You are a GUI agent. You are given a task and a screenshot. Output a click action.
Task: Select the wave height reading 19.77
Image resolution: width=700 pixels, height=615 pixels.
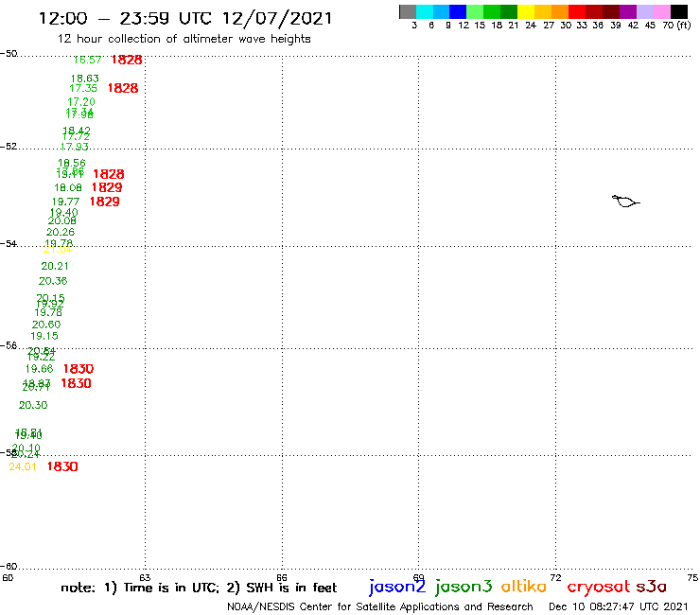[65, 202]
